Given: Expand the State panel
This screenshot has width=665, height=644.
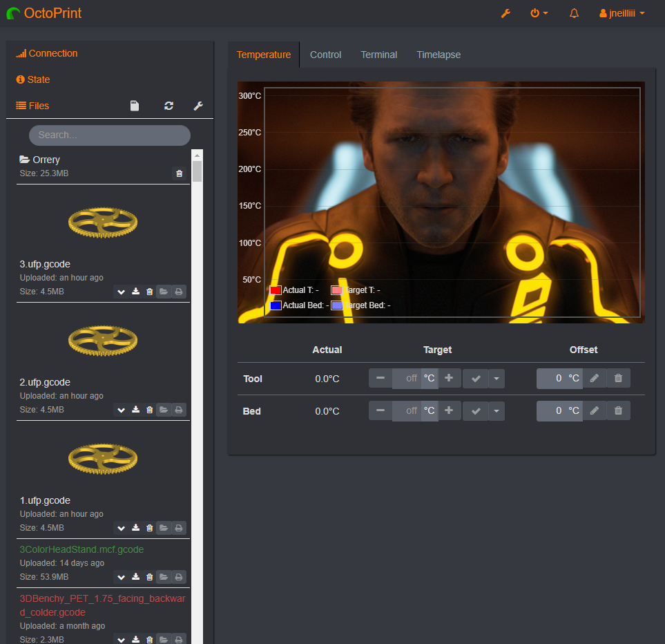Looking at the screenshot, I should point(33,79).
